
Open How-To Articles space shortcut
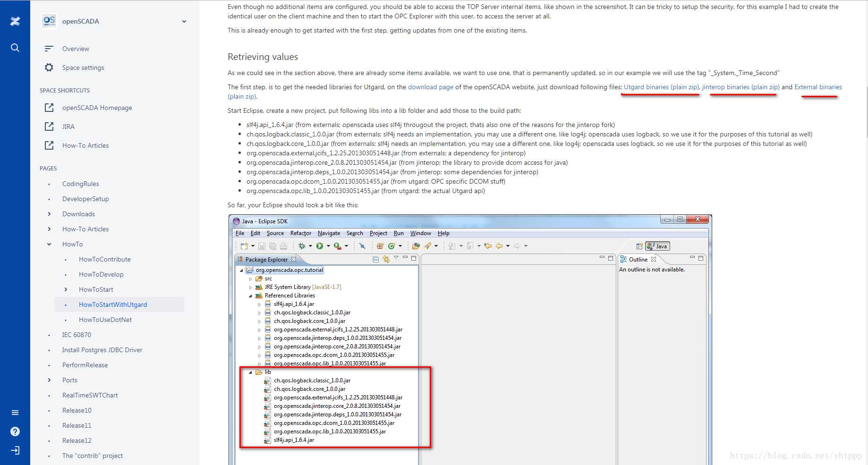(x=85, y=145)
